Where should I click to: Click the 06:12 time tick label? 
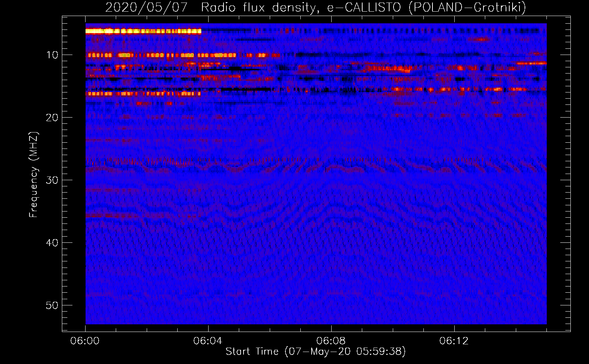454,341
